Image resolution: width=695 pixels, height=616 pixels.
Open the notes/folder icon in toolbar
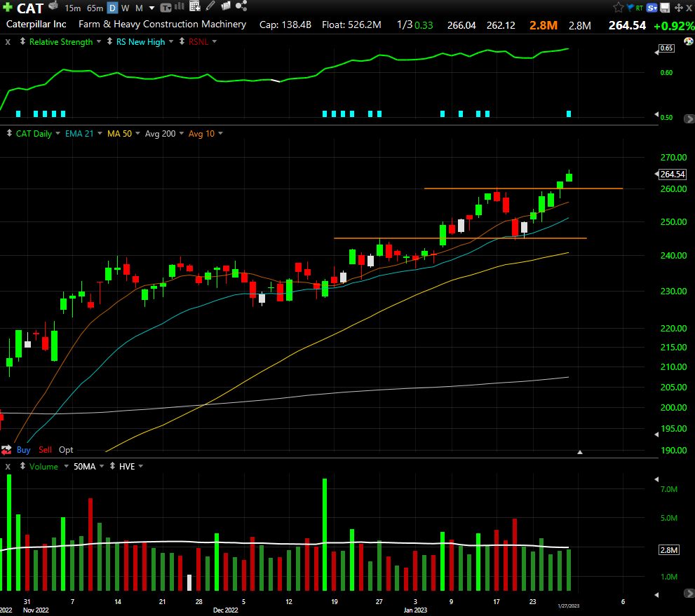pyautogui.click(x=226, y=6)
